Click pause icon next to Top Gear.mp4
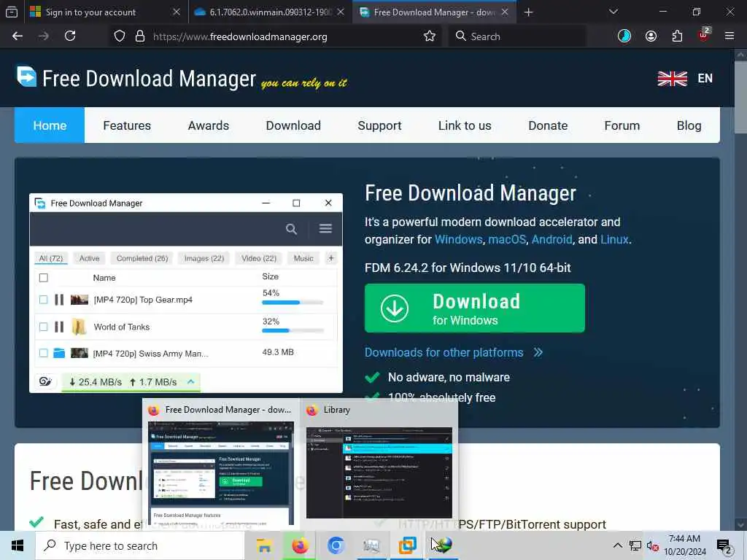Image resolution: width=747 pixels, height=560 pixels. tap(59, 300)
